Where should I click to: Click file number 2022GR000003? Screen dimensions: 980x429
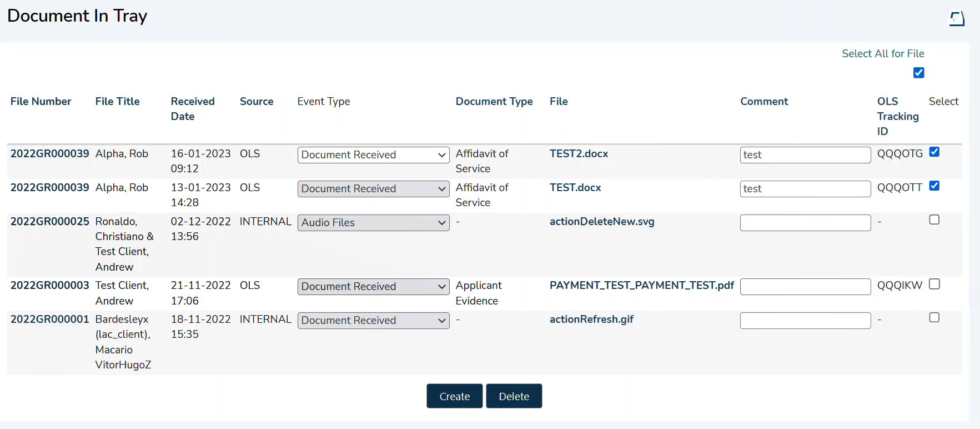[x=49, y=286]
